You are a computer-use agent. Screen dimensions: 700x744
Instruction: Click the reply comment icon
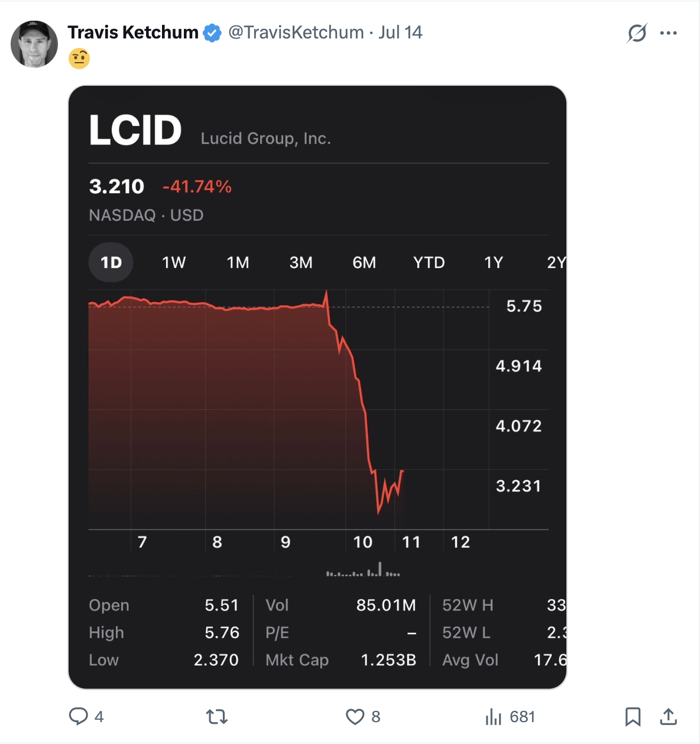click(x=79, y=716)
